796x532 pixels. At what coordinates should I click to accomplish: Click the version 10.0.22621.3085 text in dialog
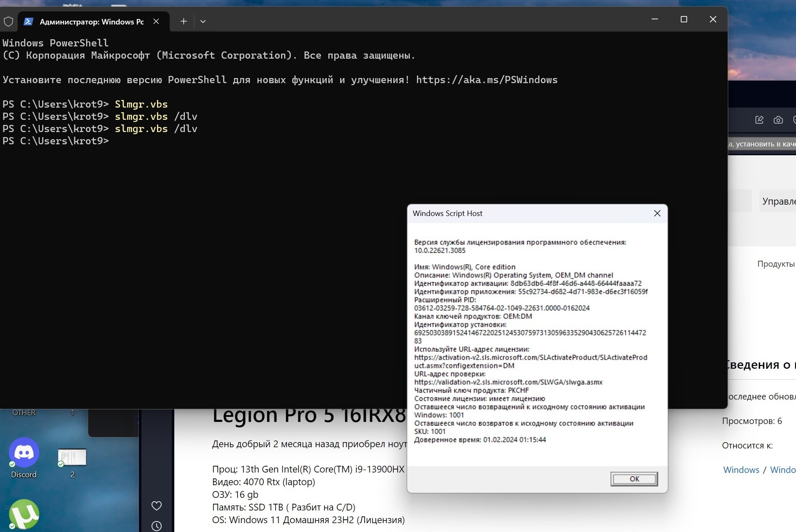click(440, 251)
